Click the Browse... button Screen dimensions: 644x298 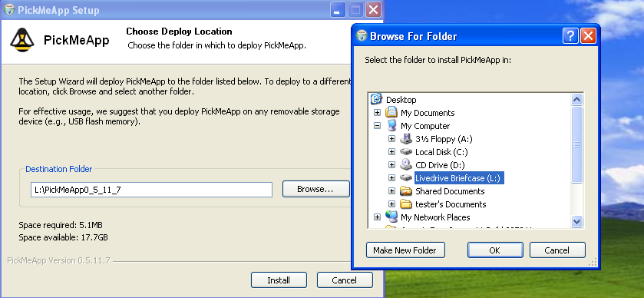(x=315, y=189)
